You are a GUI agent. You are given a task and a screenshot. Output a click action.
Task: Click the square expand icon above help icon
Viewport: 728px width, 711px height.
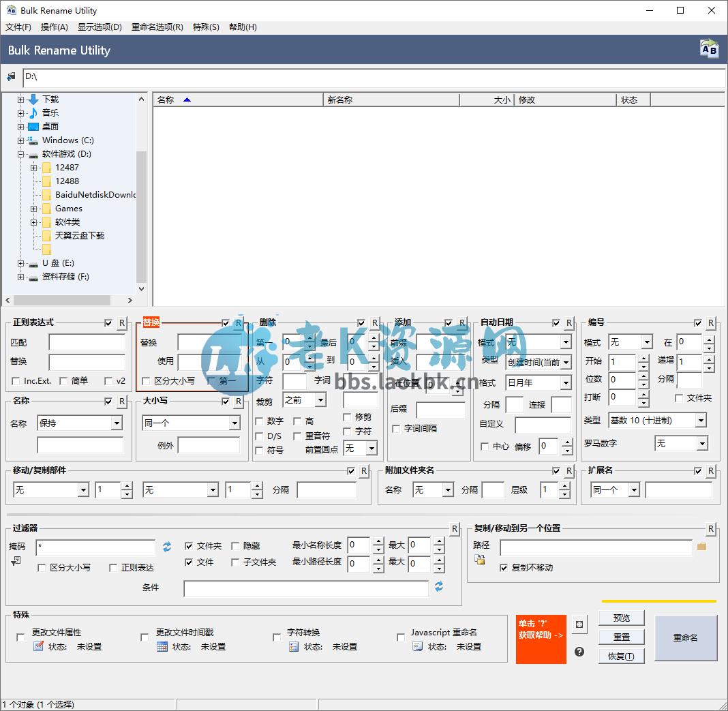pos(579,624)
